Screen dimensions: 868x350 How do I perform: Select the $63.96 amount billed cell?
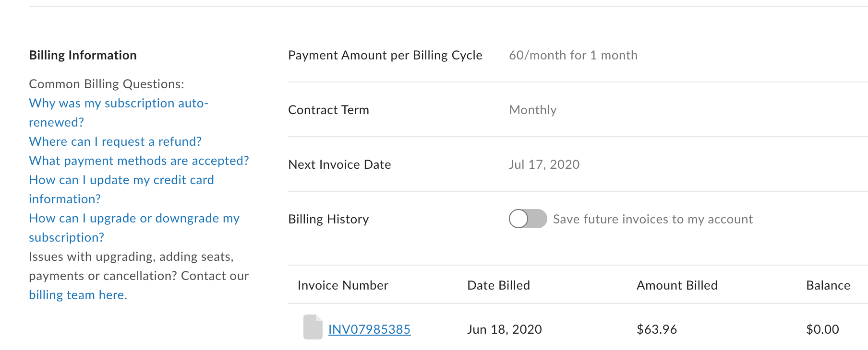pos(656,329)
